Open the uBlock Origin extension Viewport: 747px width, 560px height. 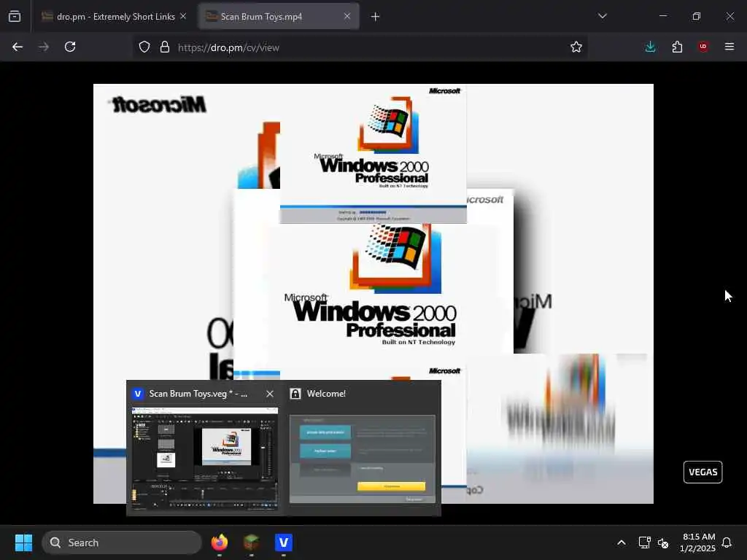pyautogui.click(x=703, y=47)
